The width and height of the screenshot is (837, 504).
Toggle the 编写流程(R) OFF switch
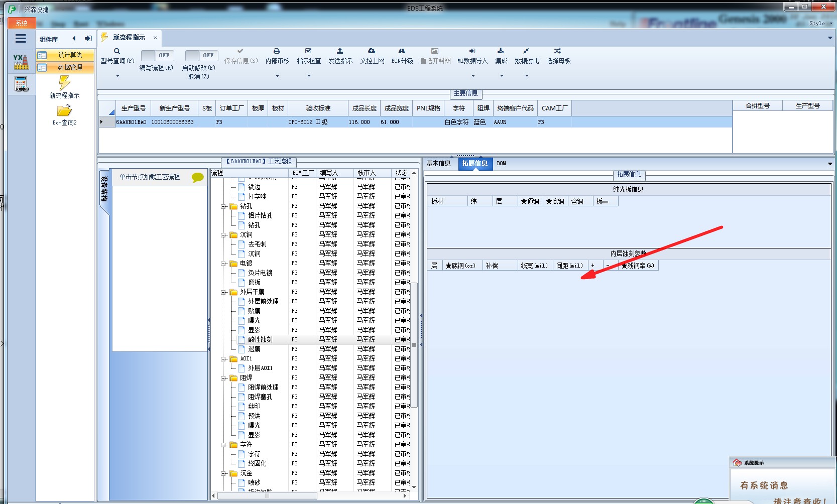[x=157, y=55]
